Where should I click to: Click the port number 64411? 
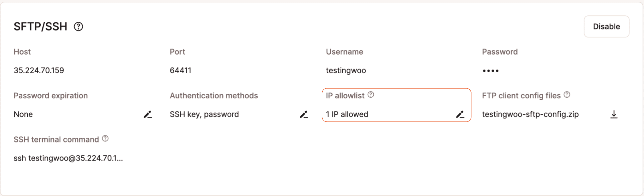[180, 70]
